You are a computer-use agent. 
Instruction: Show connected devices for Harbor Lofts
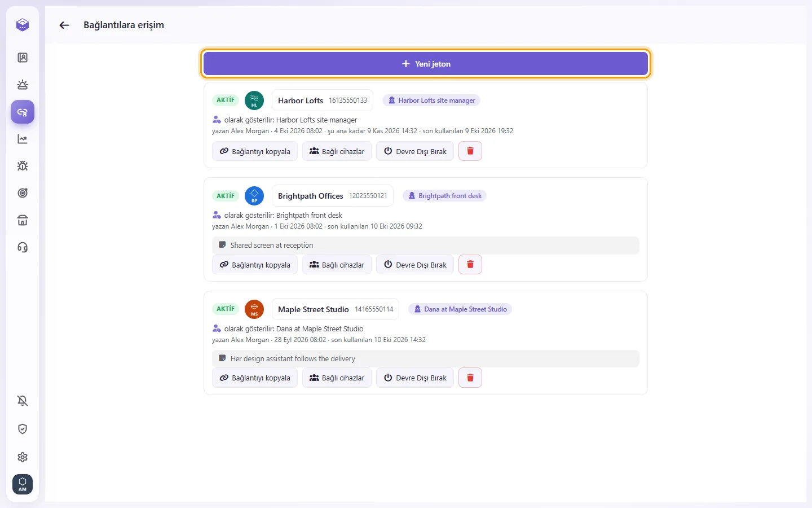[337, 151]
